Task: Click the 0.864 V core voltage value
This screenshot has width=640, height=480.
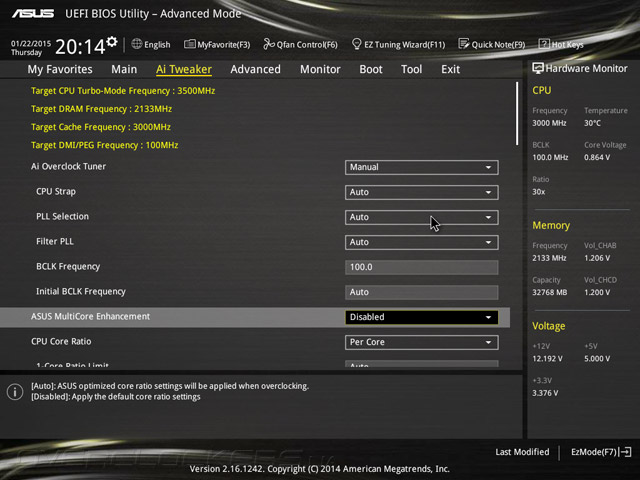Action: 597,157
